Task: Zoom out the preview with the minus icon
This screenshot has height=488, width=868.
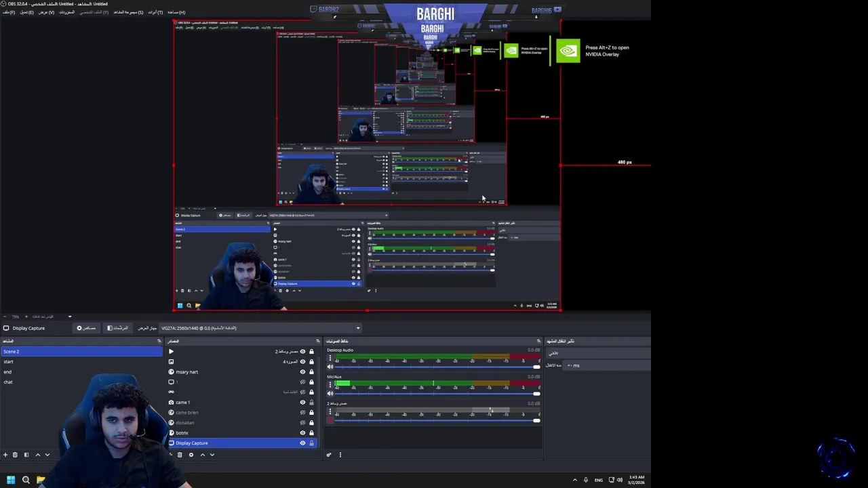Action: tap(5, 317)
